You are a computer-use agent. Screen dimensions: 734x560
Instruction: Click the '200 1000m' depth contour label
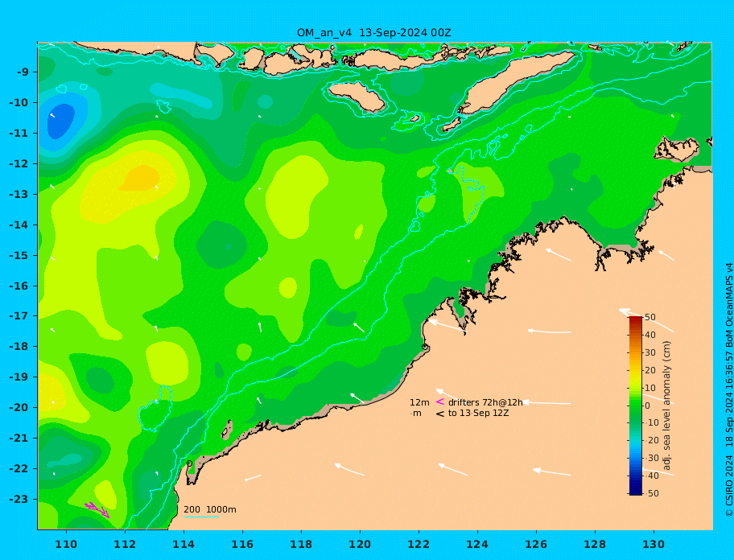(210, 509)
